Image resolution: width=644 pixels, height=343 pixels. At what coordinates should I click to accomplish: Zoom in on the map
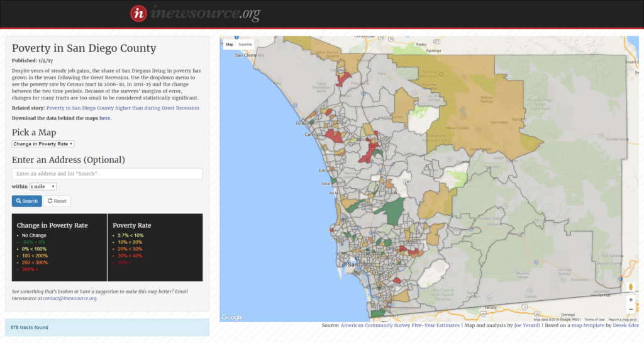630,300
